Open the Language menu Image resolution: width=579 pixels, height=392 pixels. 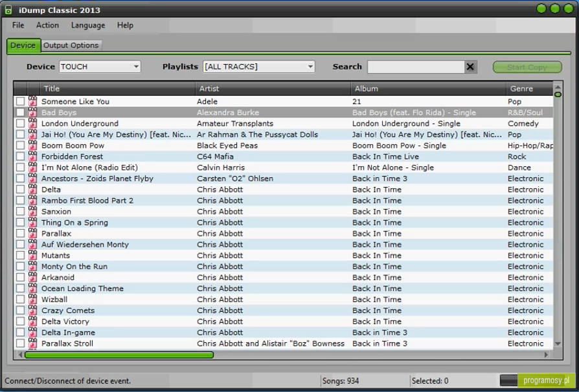[88, 25]
